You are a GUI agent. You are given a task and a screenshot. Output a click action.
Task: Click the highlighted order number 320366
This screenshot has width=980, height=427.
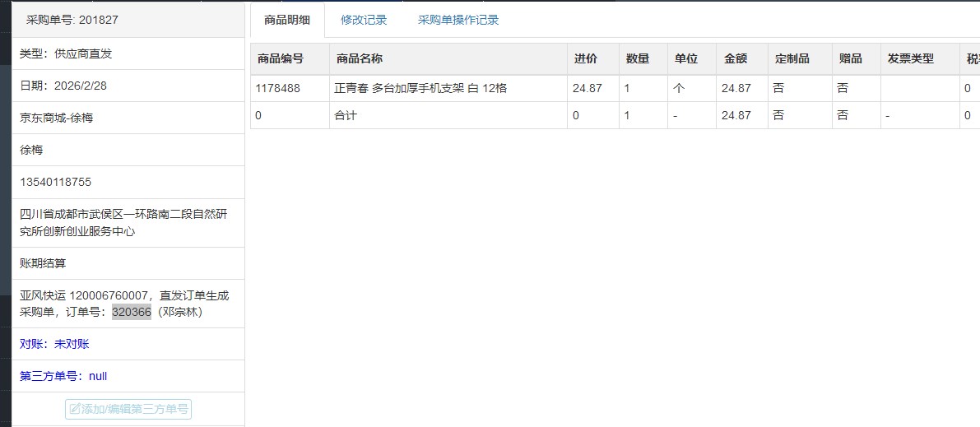click(x=132, y=312)
